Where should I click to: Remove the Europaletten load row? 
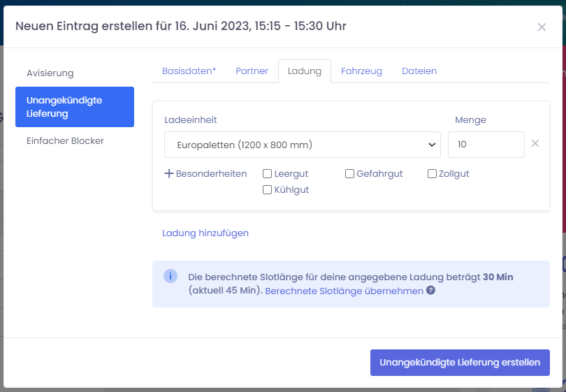pyautogui.click(x=535, y=144)
